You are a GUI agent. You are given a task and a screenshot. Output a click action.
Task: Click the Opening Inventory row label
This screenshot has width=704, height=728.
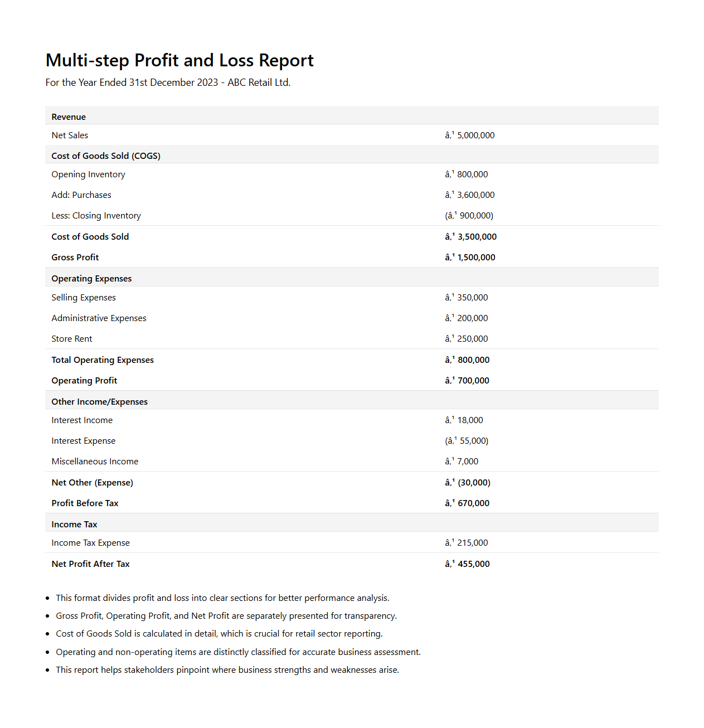(x=88, y=174)
